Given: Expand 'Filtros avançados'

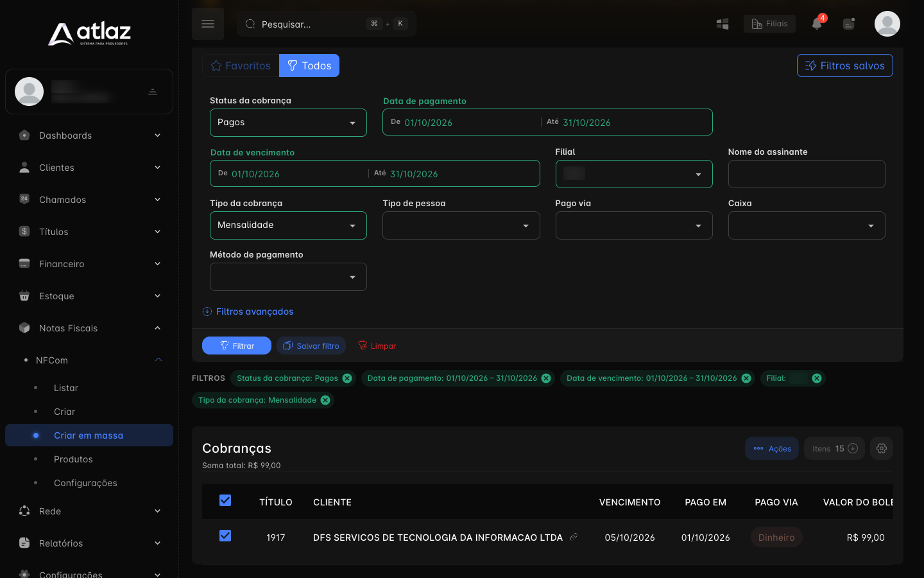Looking at the screenshot, I should point(248,311).
